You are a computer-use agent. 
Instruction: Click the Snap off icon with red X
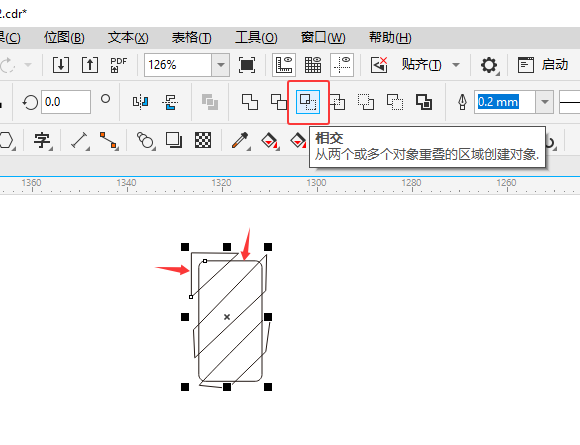coord(379,65)
